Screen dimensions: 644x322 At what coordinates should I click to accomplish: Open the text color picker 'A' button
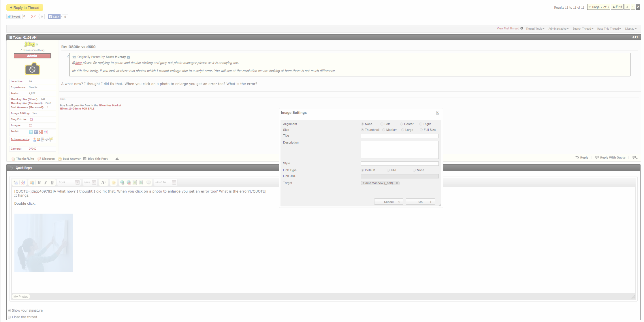pos(103,182)
